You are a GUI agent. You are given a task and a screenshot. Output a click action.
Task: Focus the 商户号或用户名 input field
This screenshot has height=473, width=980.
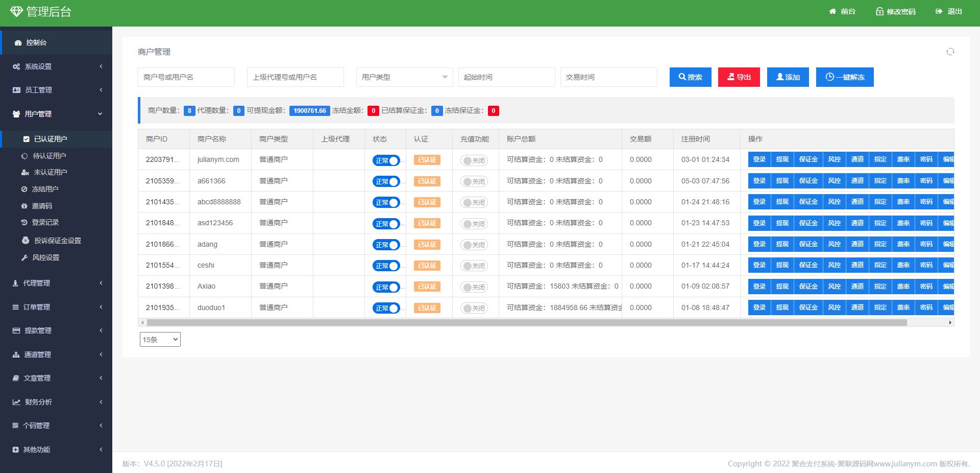[186, 77]
